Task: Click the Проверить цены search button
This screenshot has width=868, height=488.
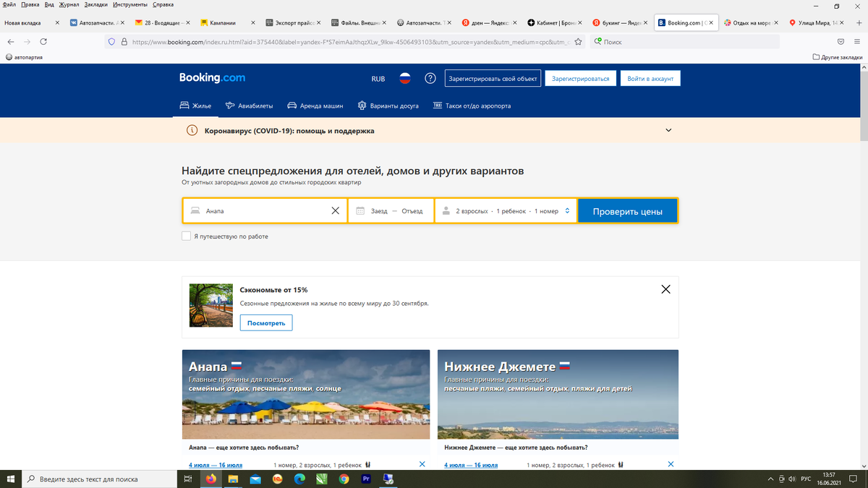Action: 627,211
